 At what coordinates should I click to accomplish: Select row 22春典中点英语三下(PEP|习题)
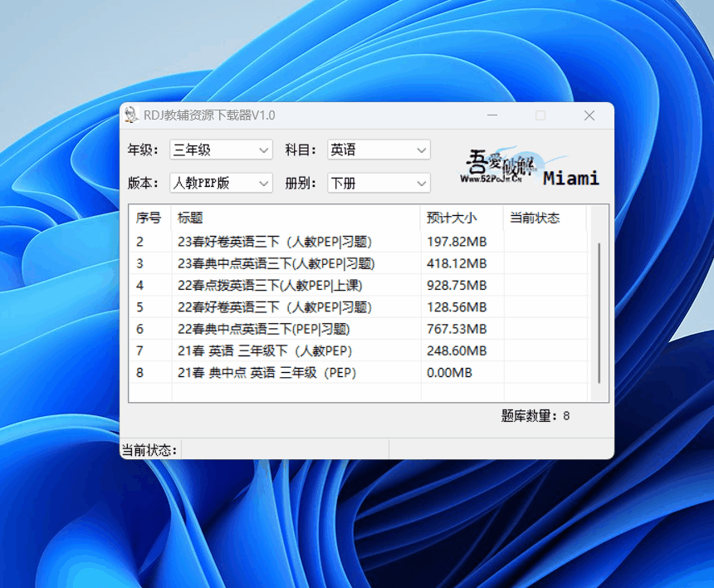coord(359,329)
